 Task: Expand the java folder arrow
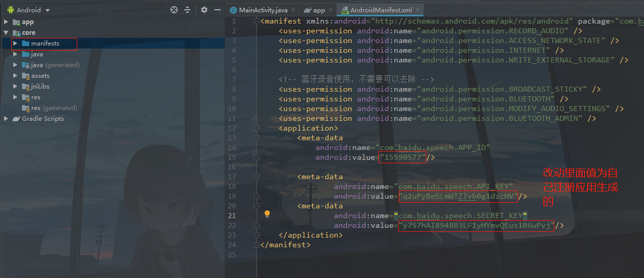coord(15,54)
